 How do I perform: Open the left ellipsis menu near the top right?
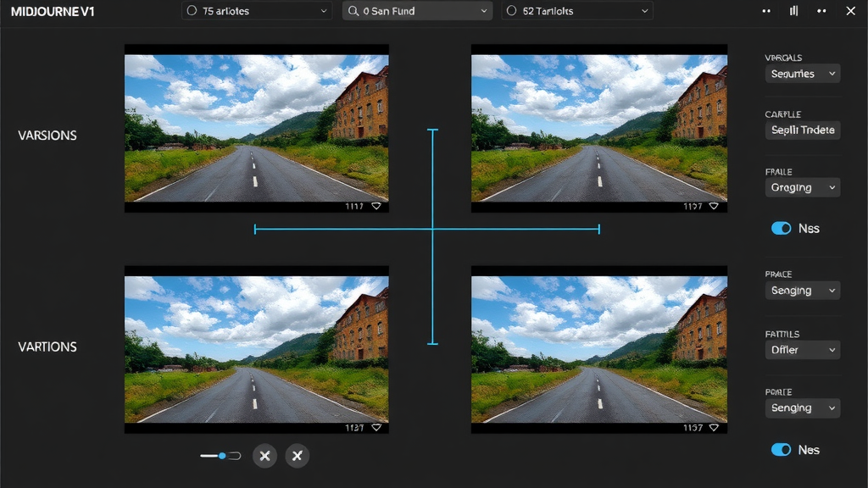tap(765, 11)
